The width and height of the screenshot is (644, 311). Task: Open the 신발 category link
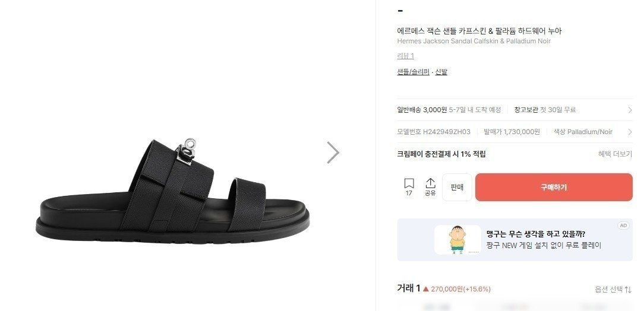(441, 72)
